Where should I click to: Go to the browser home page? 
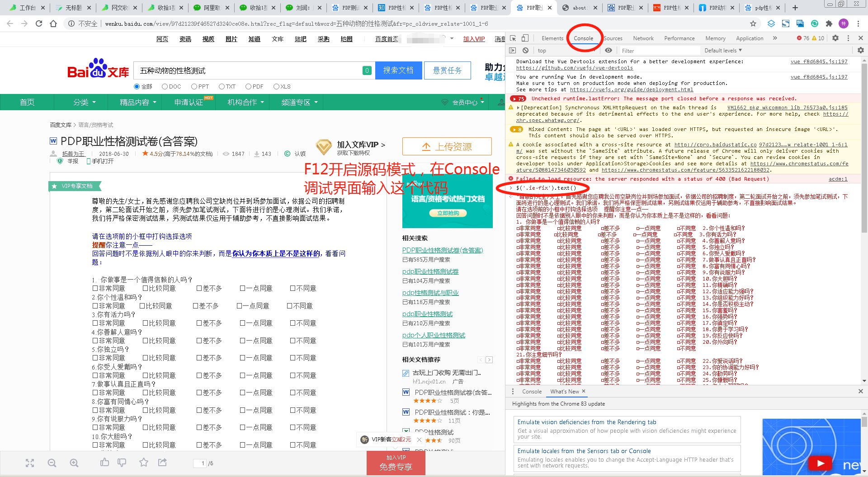coord(53,23)
